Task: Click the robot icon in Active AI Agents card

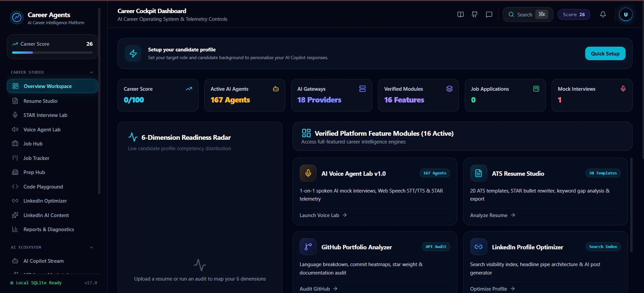Action: click(x=276, y=89)
